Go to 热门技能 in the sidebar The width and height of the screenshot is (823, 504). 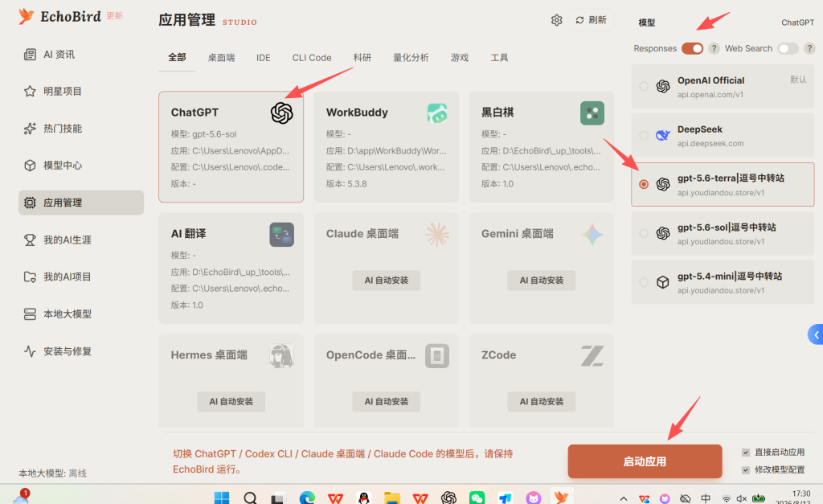(x=81, y=129)
